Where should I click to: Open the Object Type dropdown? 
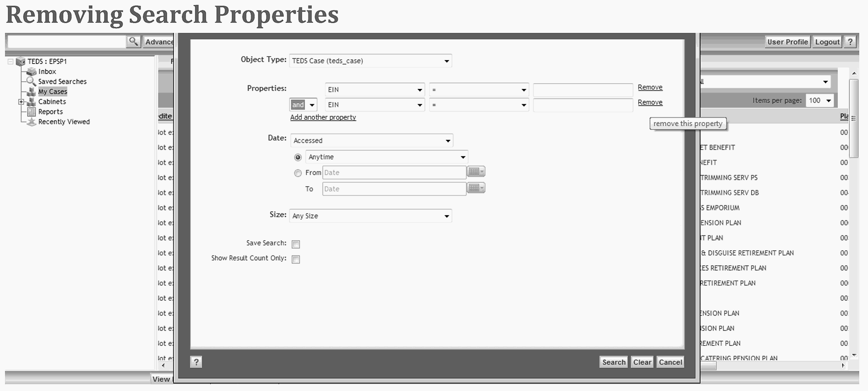(370, 61)
